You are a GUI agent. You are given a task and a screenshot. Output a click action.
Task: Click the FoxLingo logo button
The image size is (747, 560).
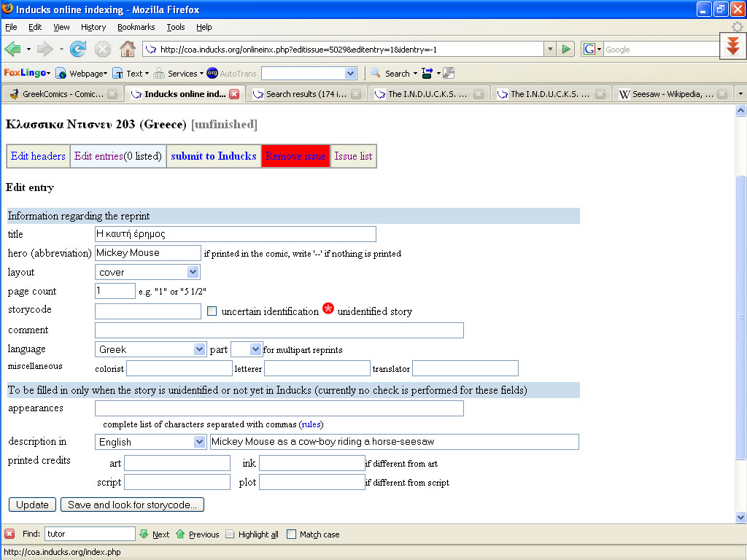click(25, 73)
